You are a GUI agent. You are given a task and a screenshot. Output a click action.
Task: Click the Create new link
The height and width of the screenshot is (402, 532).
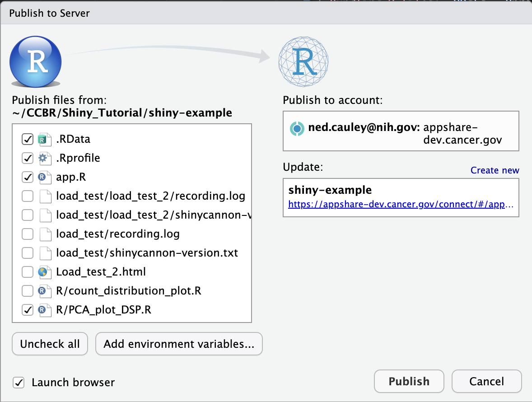pyautogui.click(x=495, y=170)
